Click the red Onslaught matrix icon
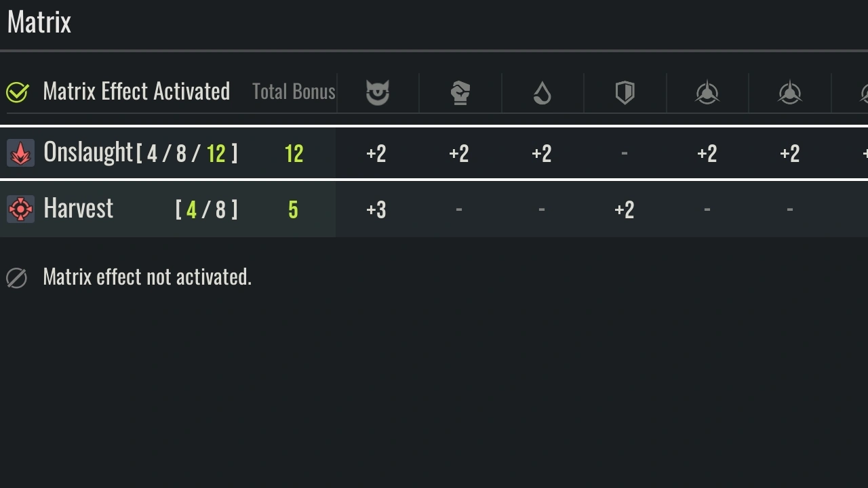Image resolution: width=868 pixels, height=488 pixels. 20,153
